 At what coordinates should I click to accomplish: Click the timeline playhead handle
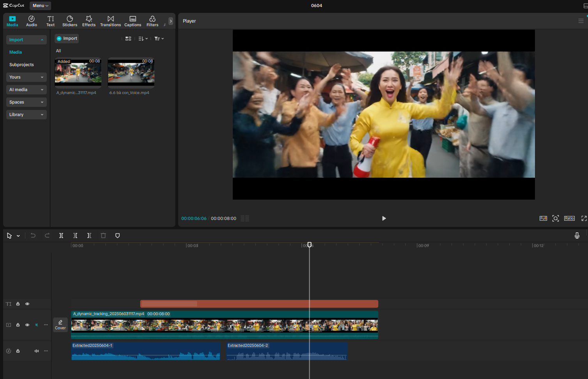click(310, 245)
